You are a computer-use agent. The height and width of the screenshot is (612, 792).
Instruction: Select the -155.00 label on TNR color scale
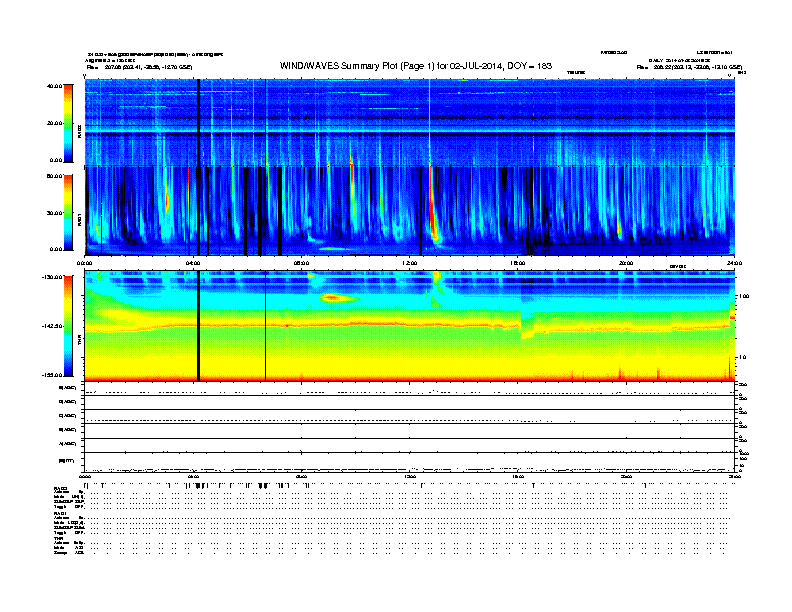(x=52, y=375)
